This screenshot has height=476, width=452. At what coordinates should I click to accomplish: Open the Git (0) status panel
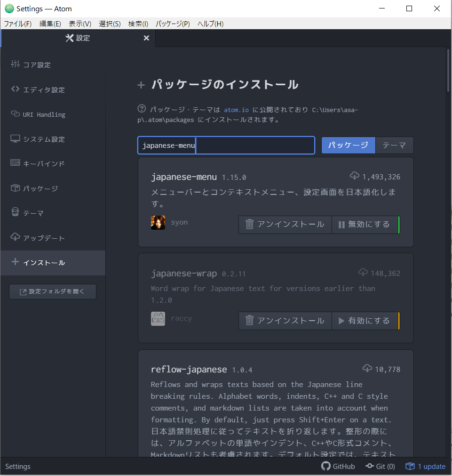tap(381, 467)
